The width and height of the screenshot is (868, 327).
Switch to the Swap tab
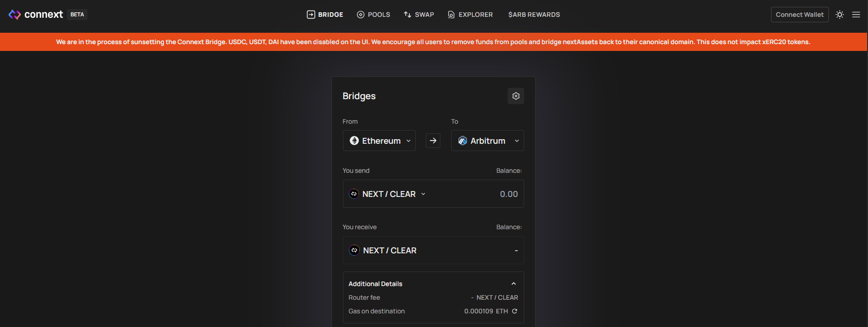tap(419, 15)
